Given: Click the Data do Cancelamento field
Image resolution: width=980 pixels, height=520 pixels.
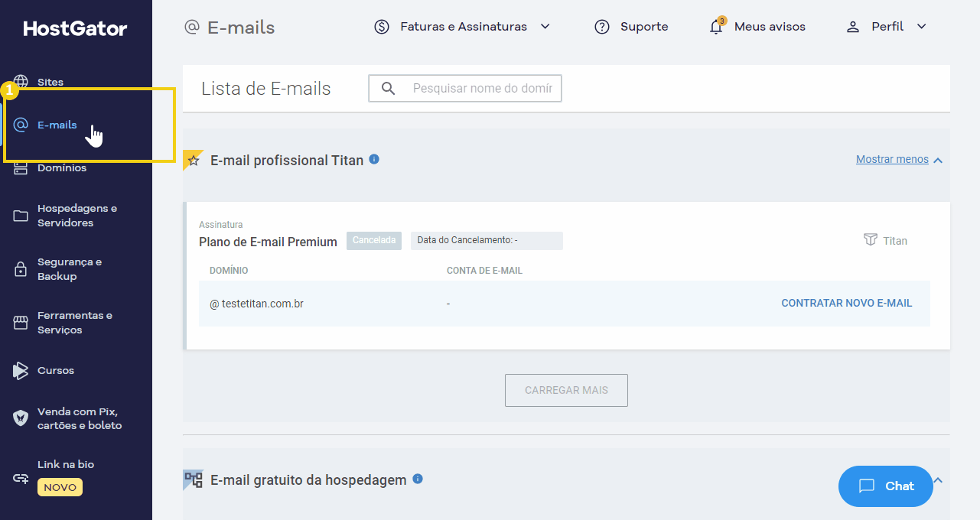Looking at the screenshot, I should [x=487, y=241].
